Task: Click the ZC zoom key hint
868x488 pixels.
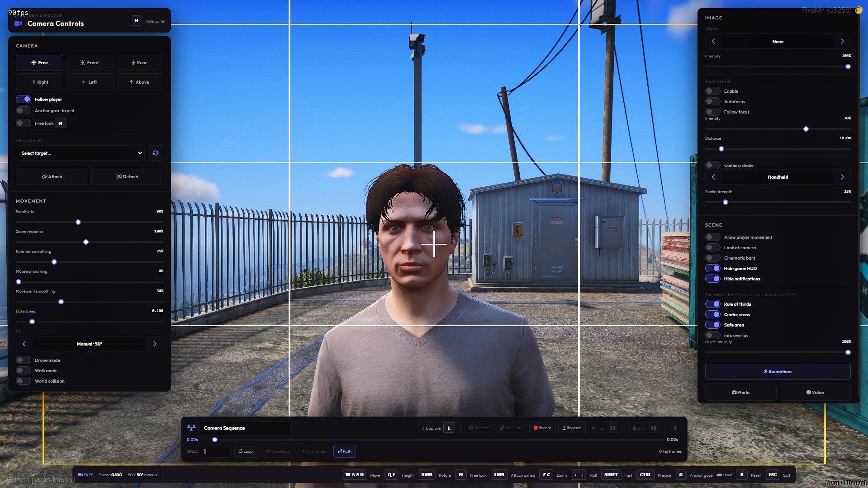Action: [x=546, y=475]
